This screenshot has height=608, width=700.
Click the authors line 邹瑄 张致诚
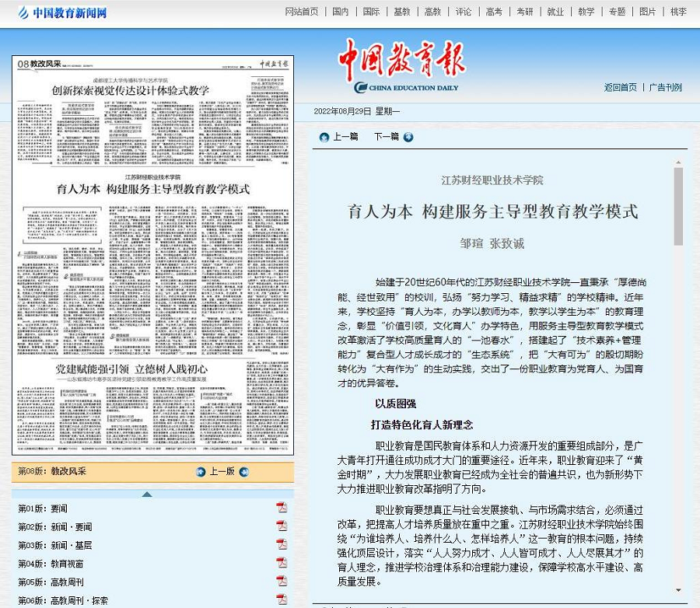click(492, 243)
